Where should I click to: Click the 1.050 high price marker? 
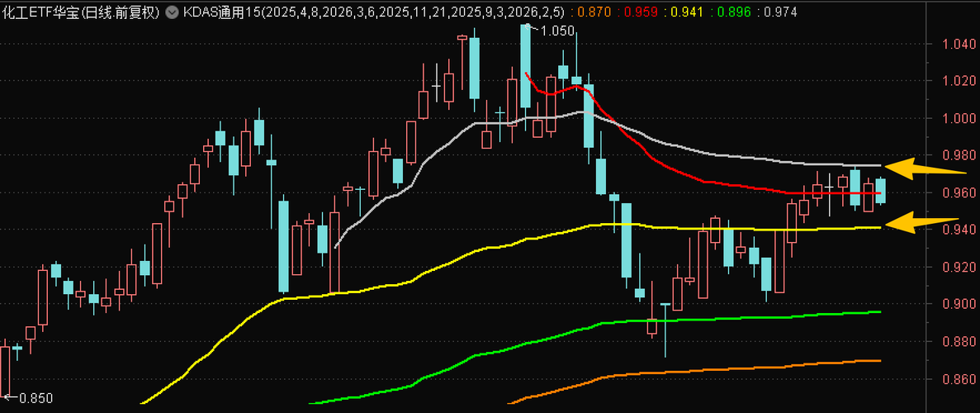tap(557, 31)
